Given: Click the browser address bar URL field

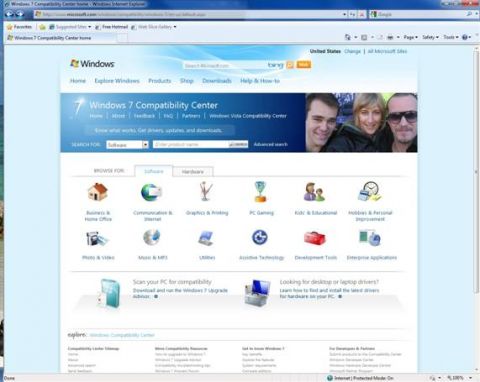Looking at the screenshot, I should pos(188,14).
